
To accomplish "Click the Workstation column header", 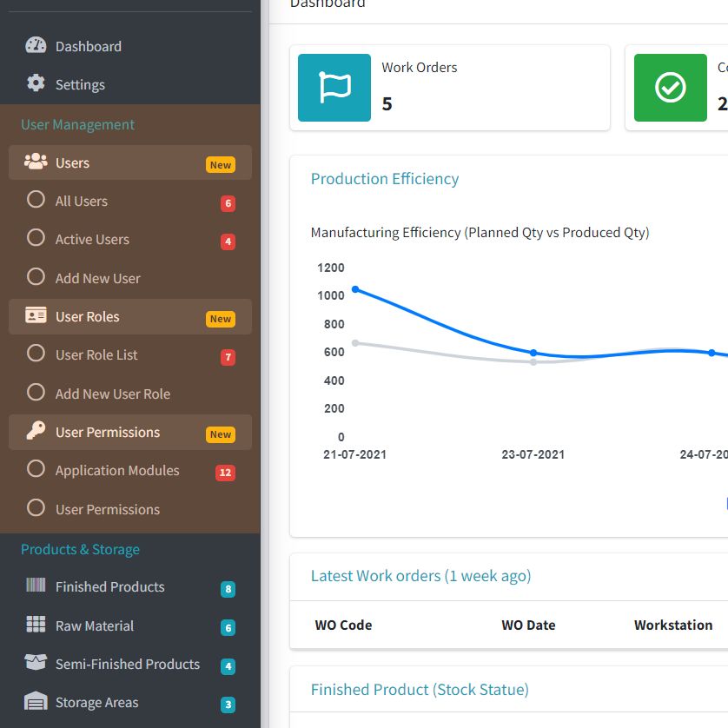I will [673, 625].
